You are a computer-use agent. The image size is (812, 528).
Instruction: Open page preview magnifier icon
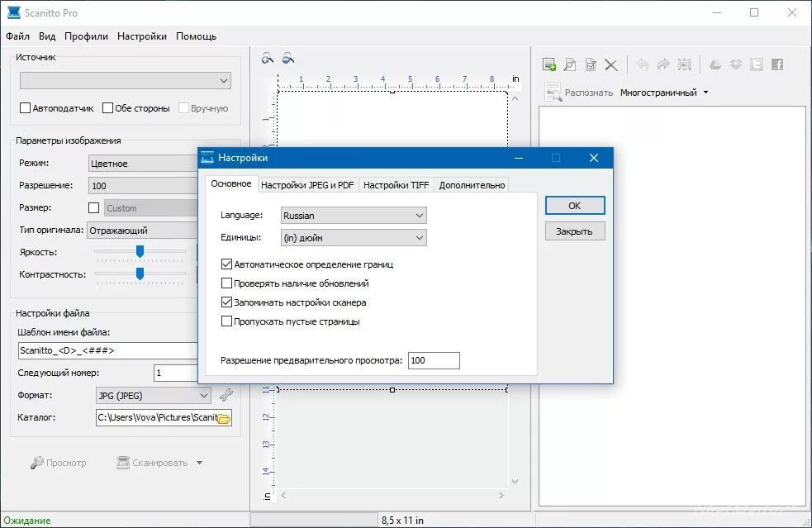point(570,64)
